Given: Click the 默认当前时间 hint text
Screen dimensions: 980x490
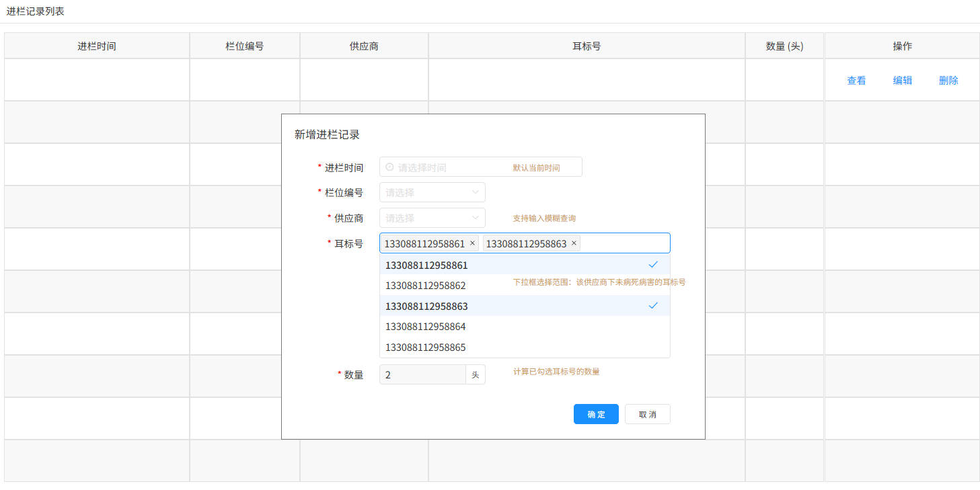Looking at the screenshot, I should click(536, 168).
